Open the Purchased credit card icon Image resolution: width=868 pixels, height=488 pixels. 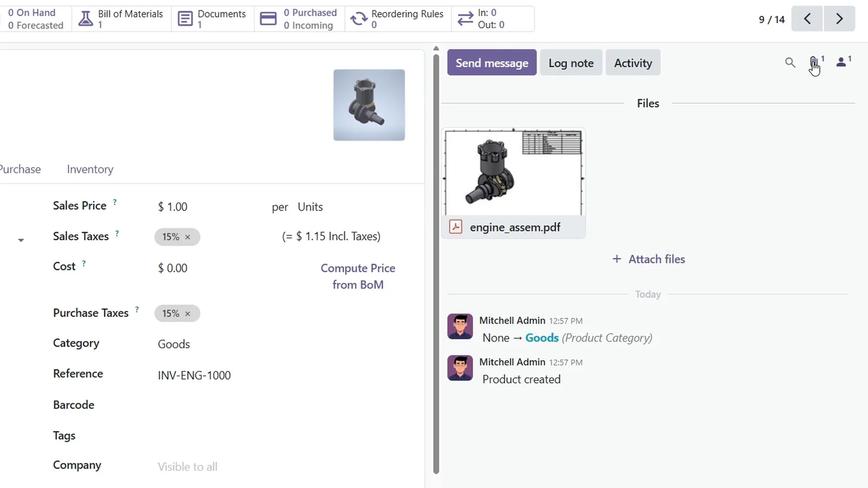tap(268, 19)
